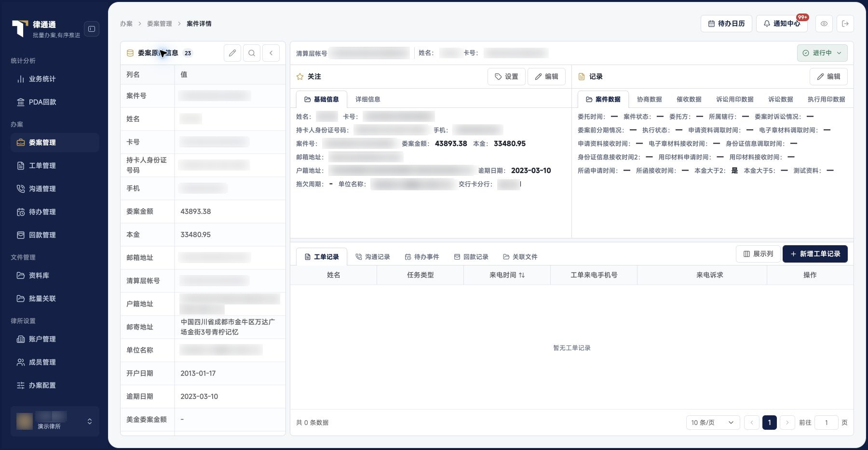The image size is (868, 450).
Task: Go to previous page arrow
Action: (x=751, y=423)
